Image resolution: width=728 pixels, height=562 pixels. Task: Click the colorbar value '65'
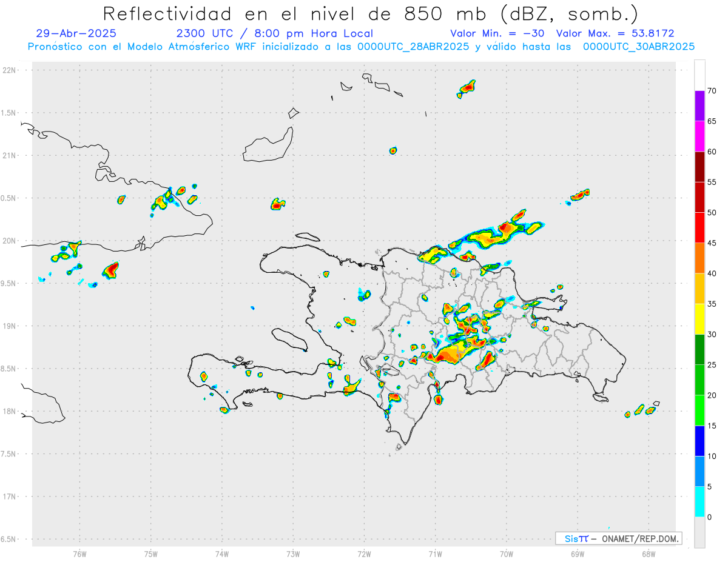point(712,121)
